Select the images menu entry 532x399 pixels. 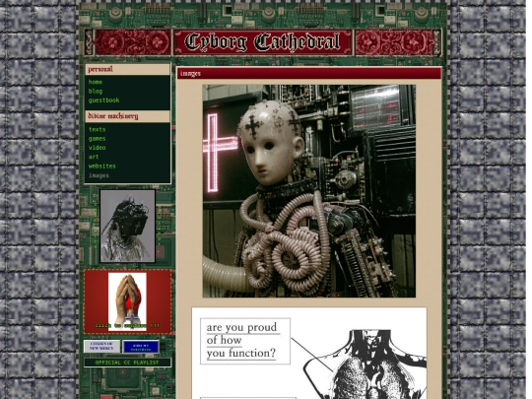coord(99,175)
